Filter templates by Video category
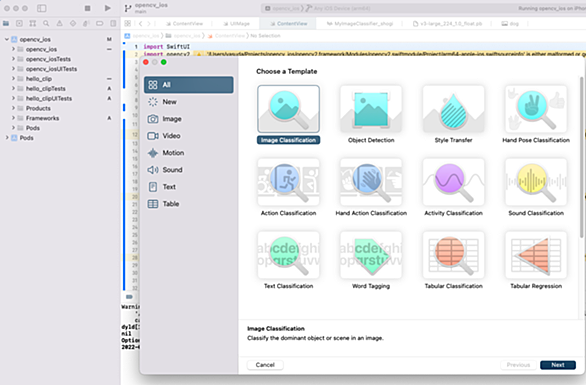The width and height of the screenshot is (586, 385). coord(189,136)
